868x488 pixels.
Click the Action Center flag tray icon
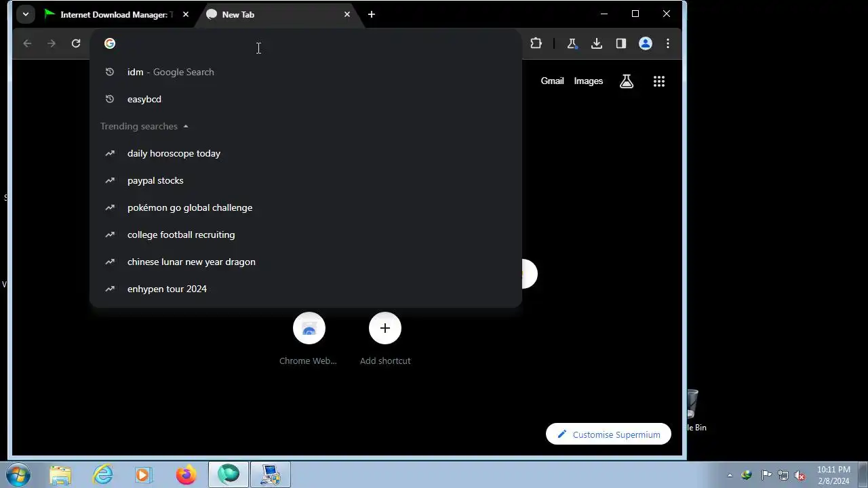point(766,475)
